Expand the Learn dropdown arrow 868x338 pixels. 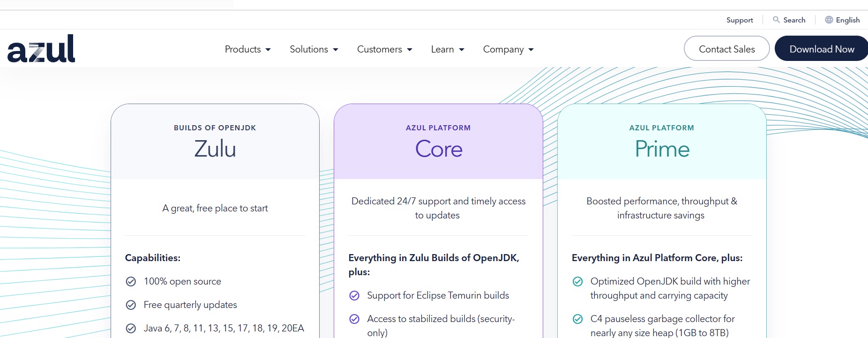point(462,50)
